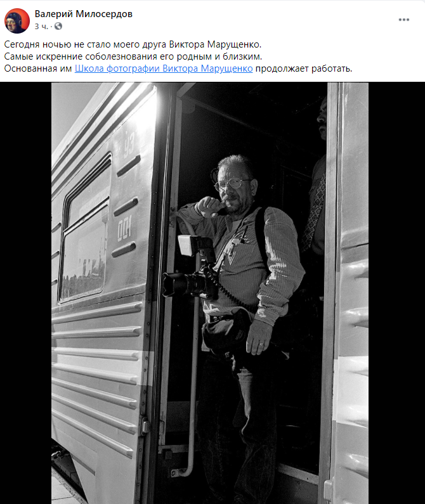Open the three-dots post options menu
The image size is (425, 504).
pyautogui.click(x=404, y=20)
